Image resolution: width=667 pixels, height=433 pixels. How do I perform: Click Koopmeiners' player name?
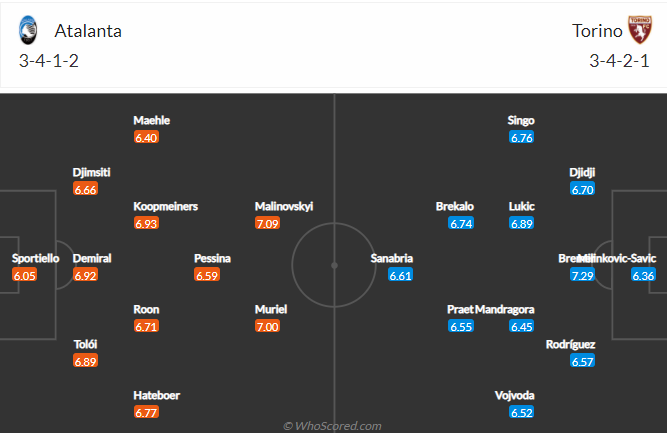[165, 206]
